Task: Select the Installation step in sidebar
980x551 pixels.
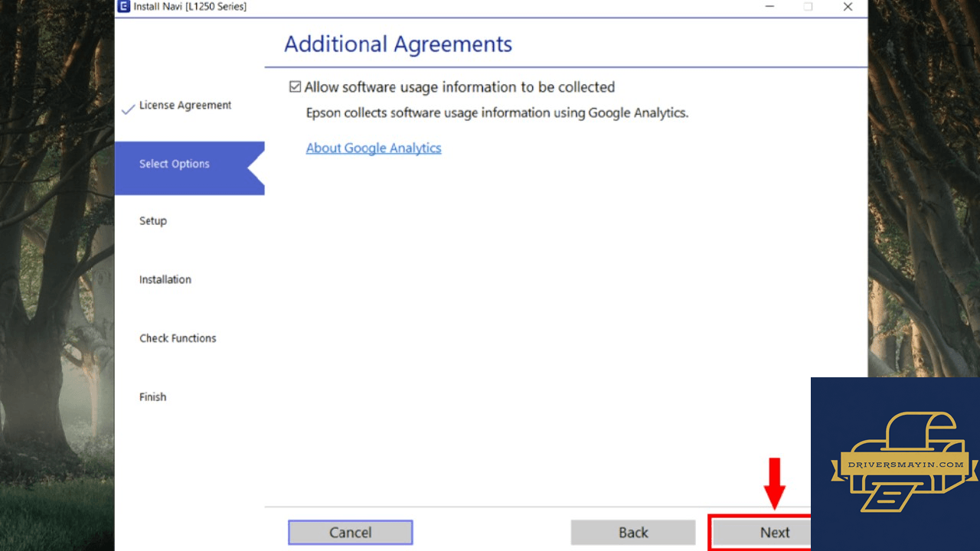Action: (x=165, y=280)
